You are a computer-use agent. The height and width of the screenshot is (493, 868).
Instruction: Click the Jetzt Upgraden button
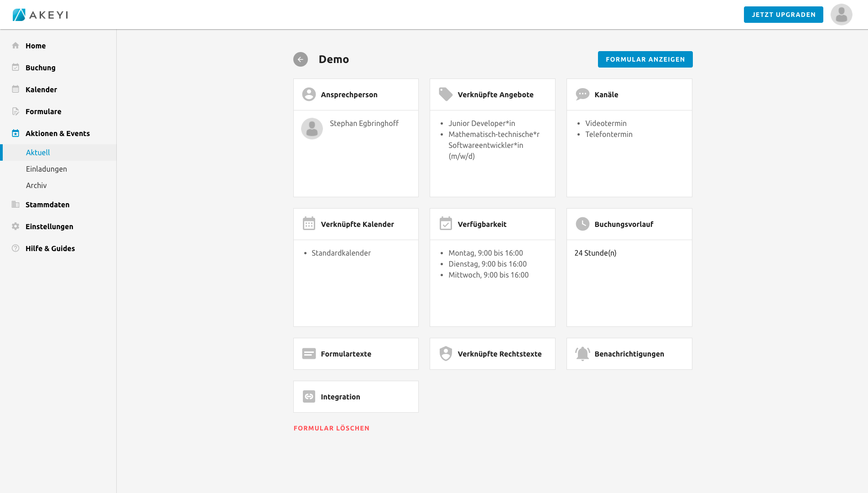783,15
